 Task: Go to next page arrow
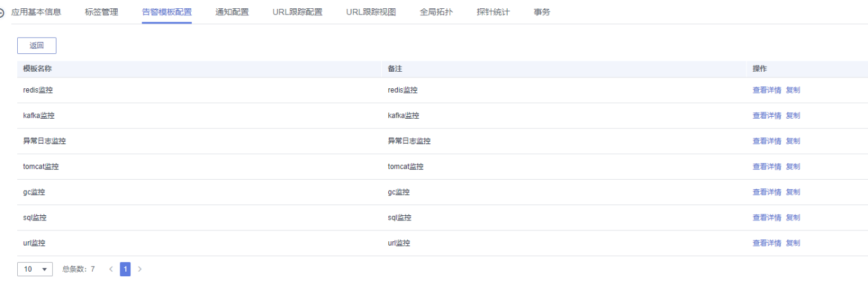(140, 269)
